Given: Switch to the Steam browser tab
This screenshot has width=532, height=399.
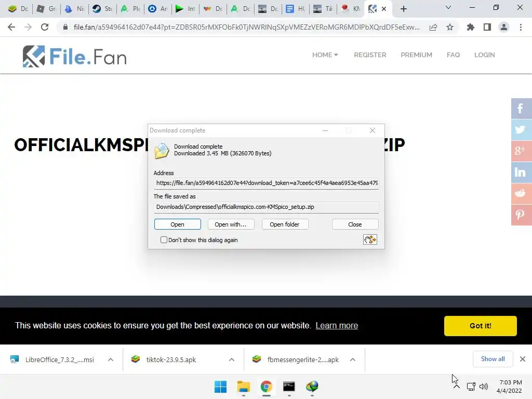Looking at the screenshot, I should 102,9.
